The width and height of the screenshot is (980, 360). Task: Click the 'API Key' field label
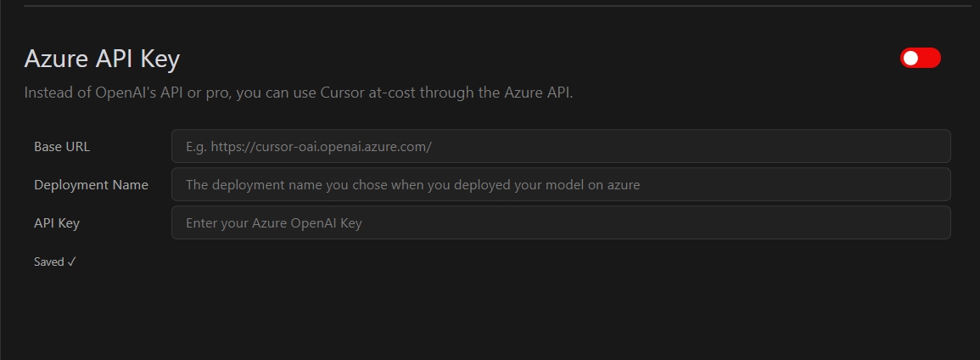(57, 223)
